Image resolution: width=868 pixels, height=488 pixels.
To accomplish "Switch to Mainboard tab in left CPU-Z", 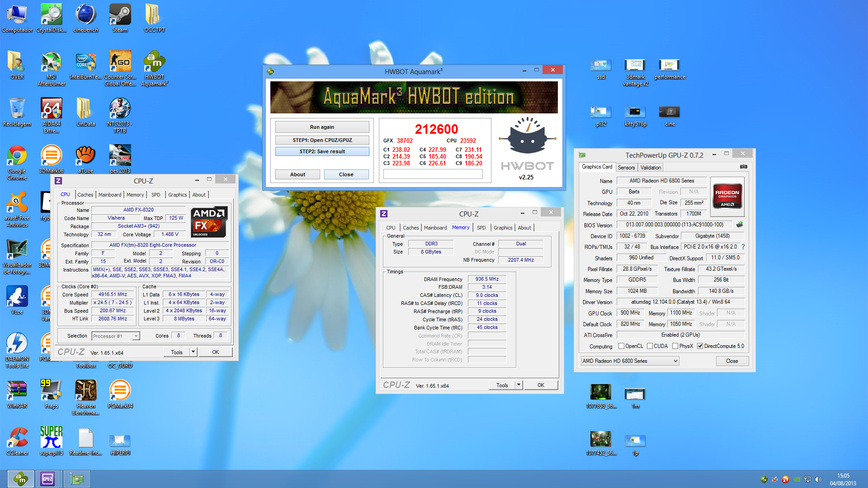I will tap(110, 195).
